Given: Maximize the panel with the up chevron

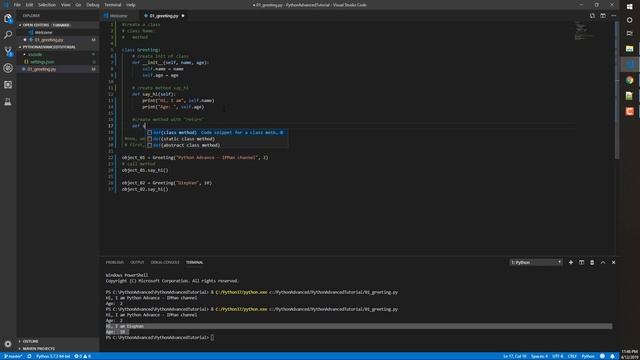Looking at the screenshot, I should tap(603, 262).
